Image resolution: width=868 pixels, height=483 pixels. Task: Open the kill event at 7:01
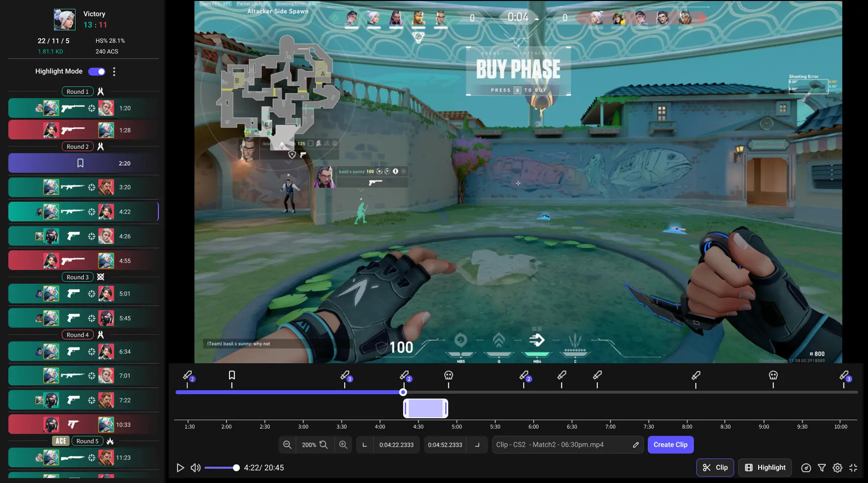click(83, 376)
